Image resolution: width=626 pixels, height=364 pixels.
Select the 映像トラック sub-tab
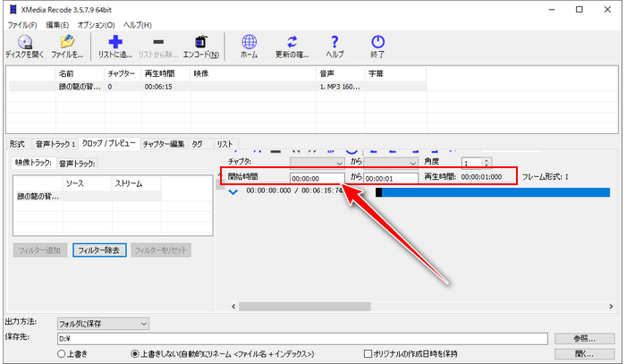[34, 163]
